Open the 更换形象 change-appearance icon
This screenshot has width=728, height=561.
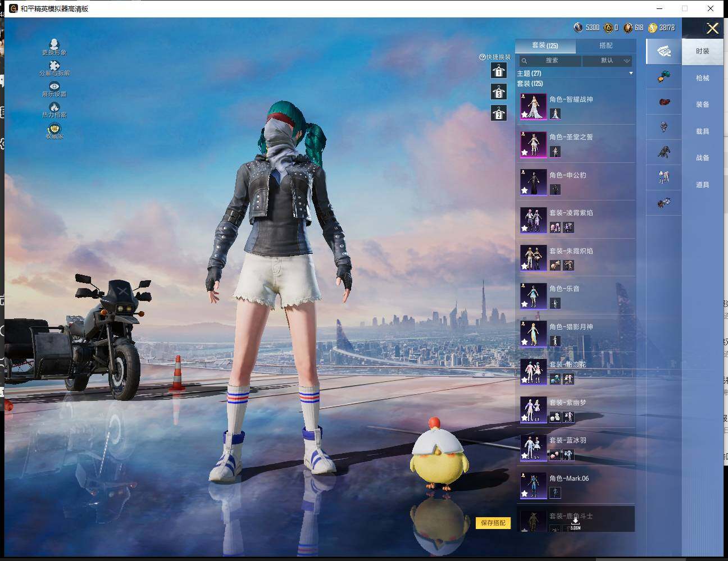pos(54,44)
